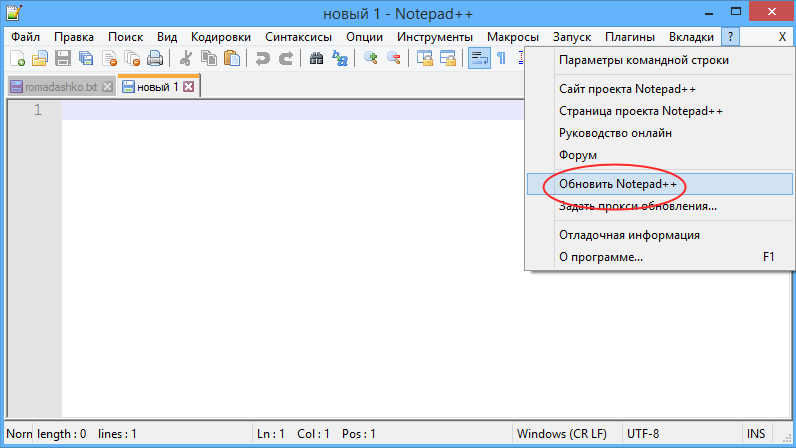This screenshot has height=448, width=796.
Task: Open the Плагины menu
Action: pos(630,37)
